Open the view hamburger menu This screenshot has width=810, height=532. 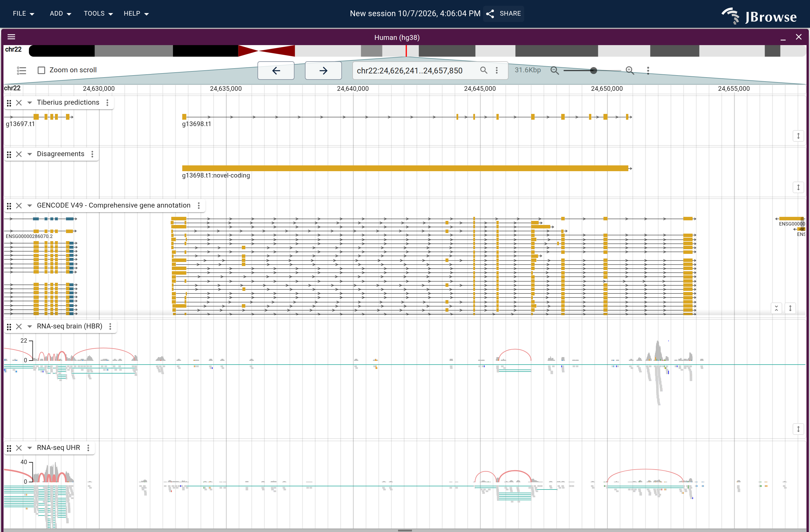tap(11, 37)
